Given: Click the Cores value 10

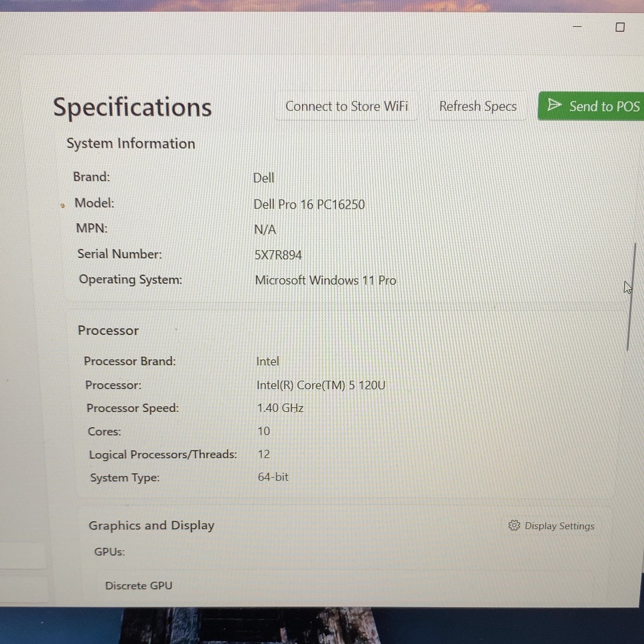Looking at the screenshot, I should (x=263, y=431).
